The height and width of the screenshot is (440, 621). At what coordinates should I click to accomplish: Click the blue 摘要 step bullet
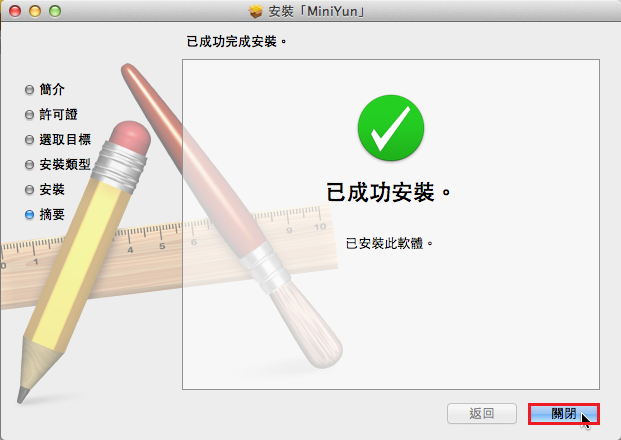coord(29,214)
